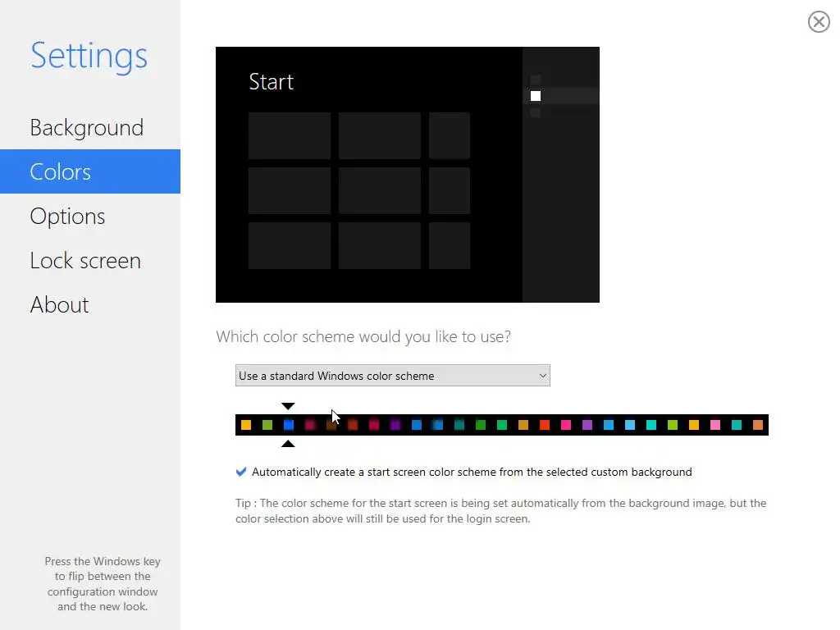Pick the violet swatch right of hot pink

[x=587, y=425]
